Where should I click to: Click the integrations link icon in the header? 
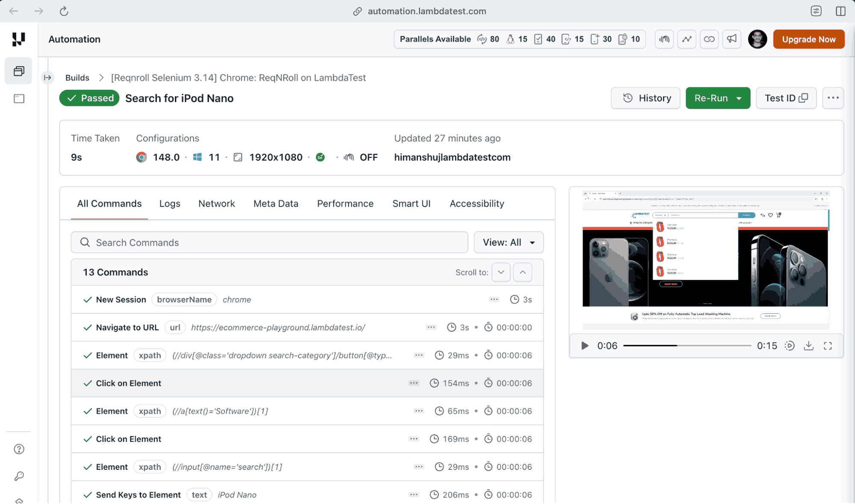tap(710, 39)
